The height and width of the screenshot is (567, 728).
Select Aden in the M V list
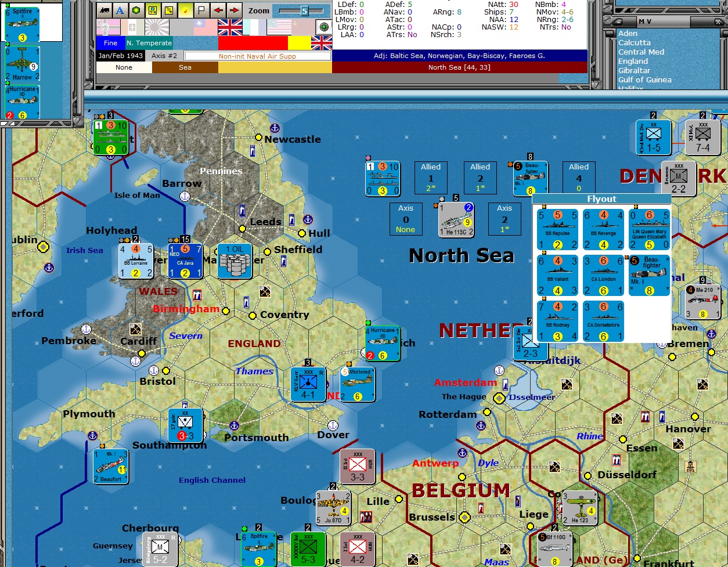(x=628, y=33)
